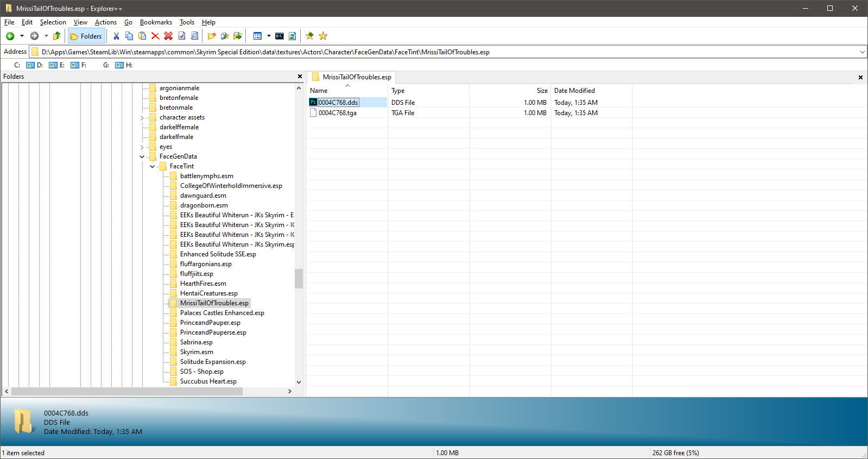Close the current tab with X

coord(860,78)
